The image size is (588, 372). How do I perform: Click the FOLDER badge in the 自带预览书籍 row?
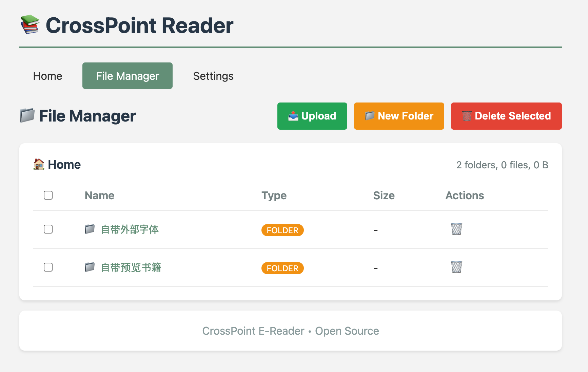(x=282, y=268)
